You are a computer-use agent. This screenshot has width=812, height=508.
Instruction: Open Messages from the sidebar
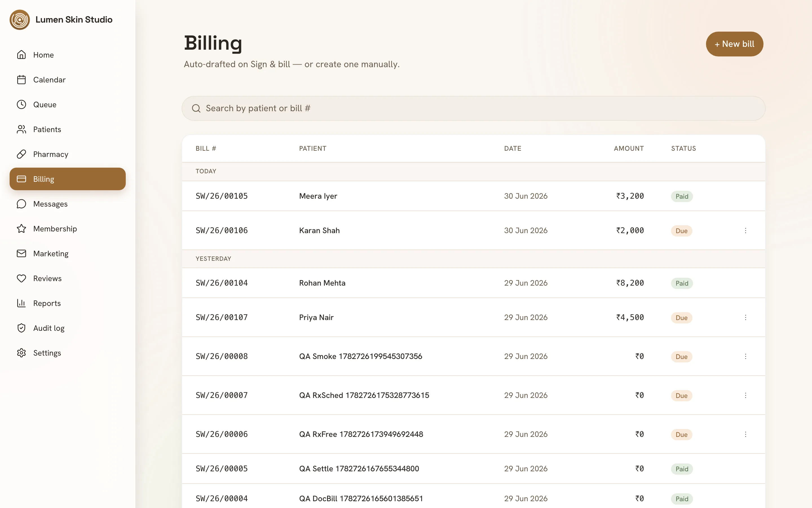coord(67,204)
